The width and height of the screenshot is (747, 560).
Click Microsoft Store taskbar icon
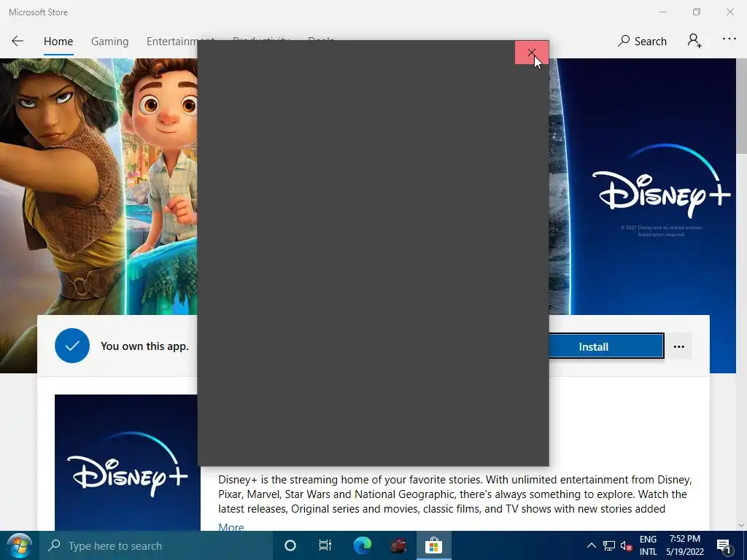click(433, 545)
